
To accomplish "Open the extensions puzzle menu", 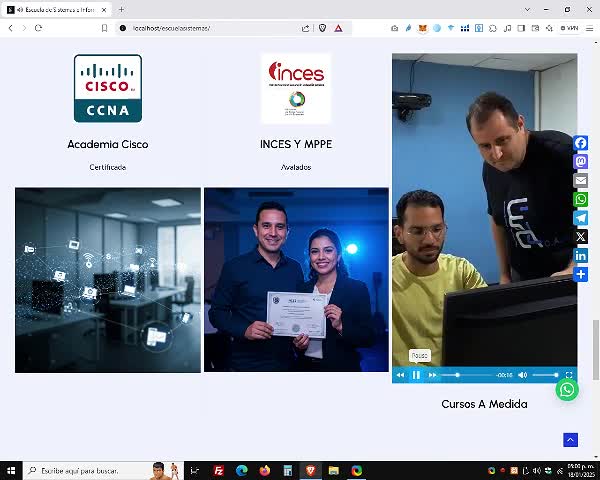I will tap(493, 28).
